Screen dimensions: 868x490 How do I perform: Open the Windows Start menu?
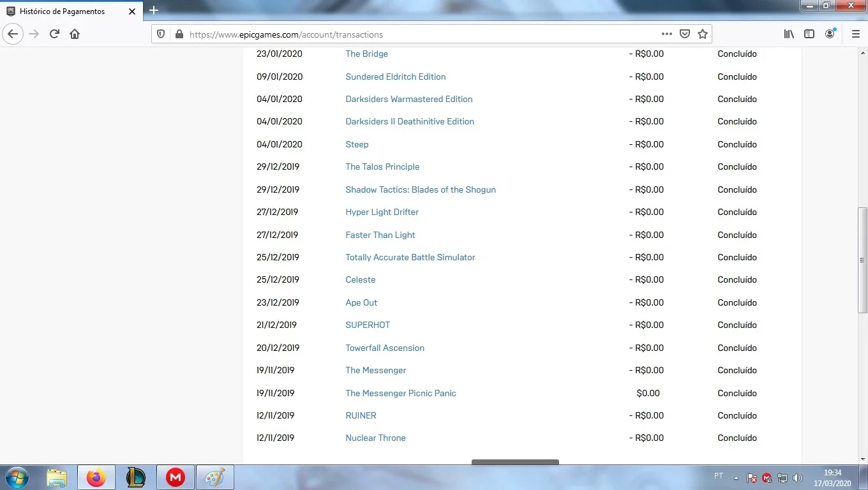click(16, 477)
